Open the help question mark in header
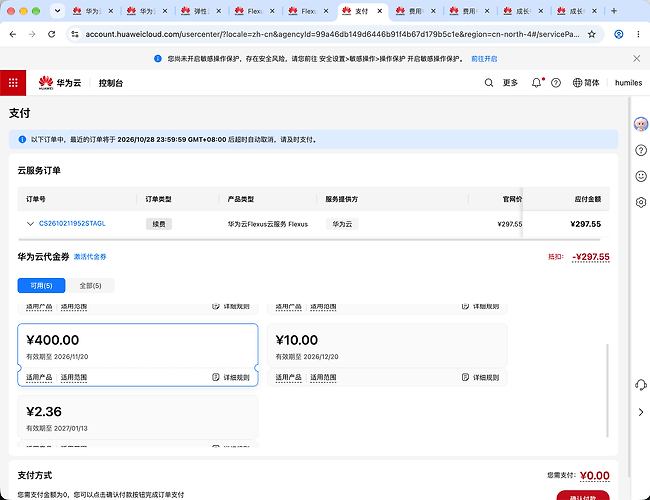The height and width of the screenshot is (500, 650). (556, 83)
